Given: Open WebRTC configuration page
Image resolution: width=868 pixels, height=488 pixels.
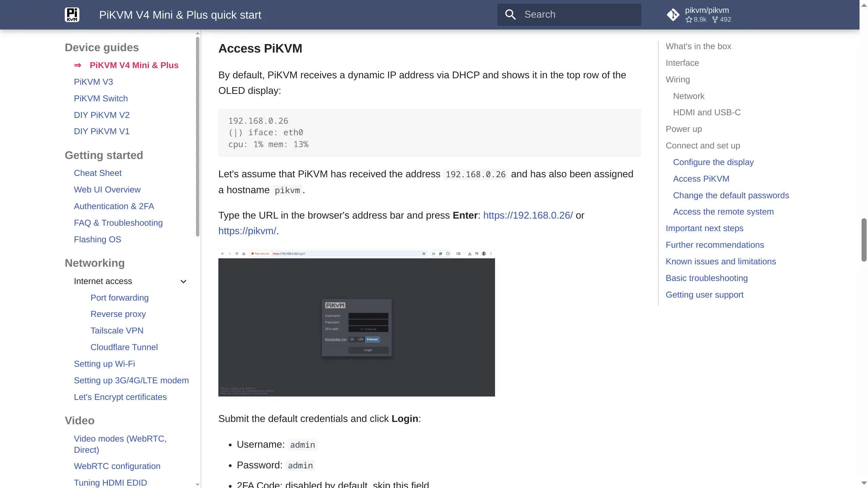Looking at the screenshot, I should 117,466.
